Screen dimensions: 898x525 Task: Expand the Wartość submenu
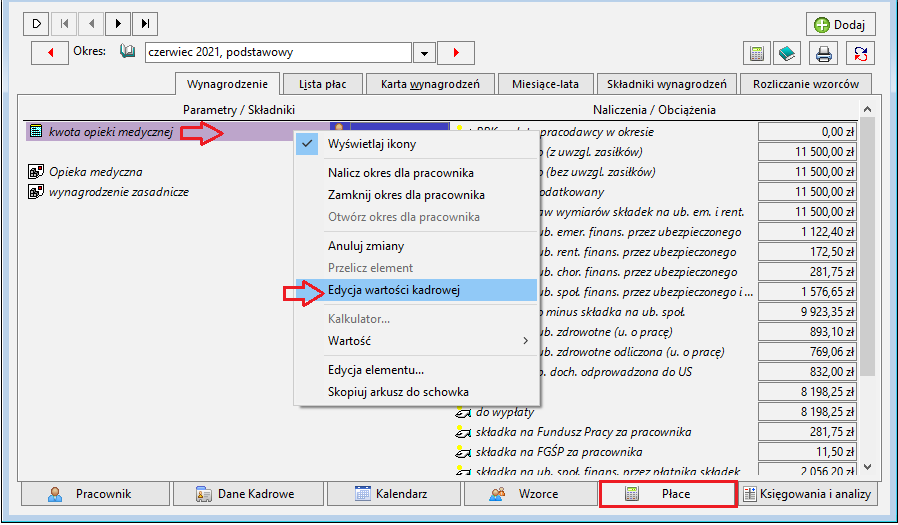click(x=417, y=341)
